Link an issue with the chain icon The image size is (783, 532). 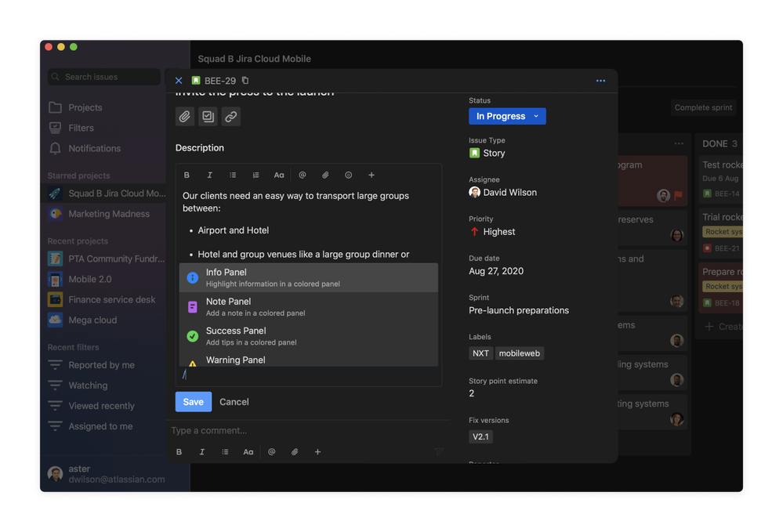pyautogui.click(x=230, y=116)
